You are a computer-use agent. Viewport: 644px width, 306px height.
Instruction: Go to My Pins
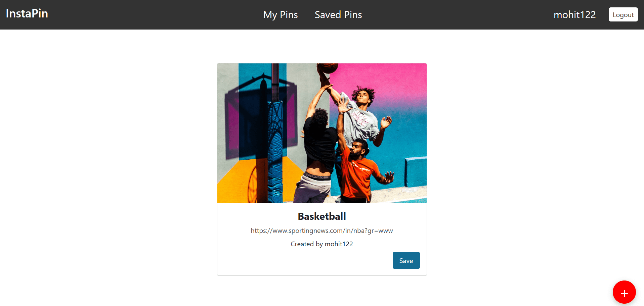[x=281, y=15]
